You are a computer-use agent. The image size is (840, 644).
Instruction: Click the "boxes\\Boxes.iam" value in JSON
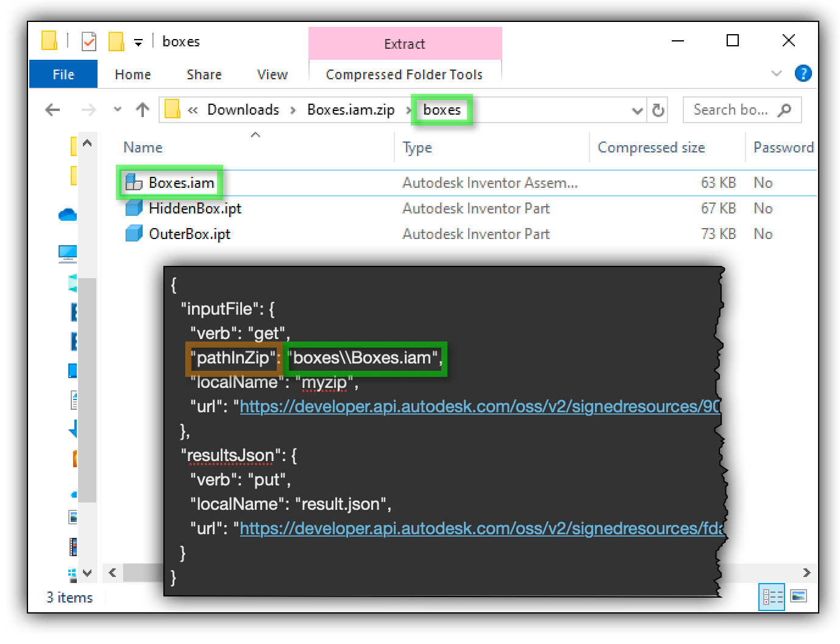[364, 358]
